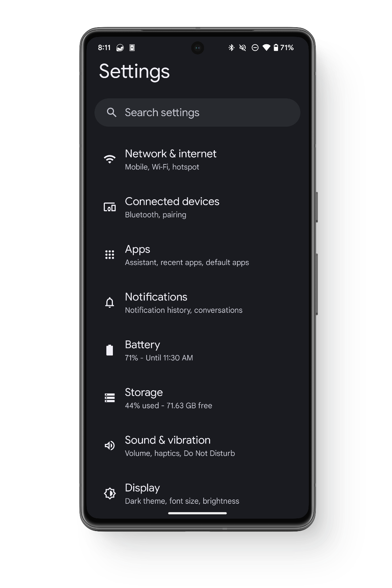Tap the Notifications bell icon
392x588 pixels.
[x=110, y=302]
